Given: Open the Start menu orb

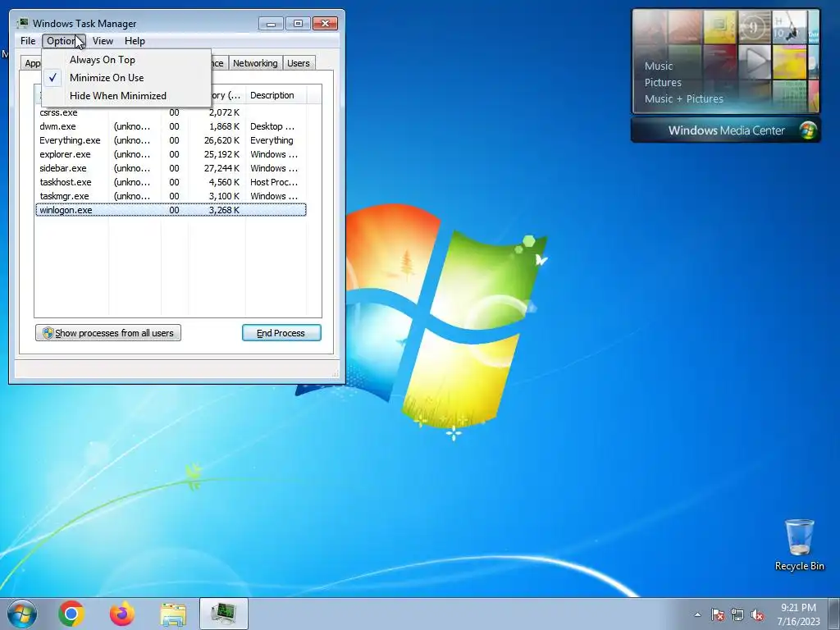Looking at the screenshot, I should pyautogui.click(x=22, y=614).
